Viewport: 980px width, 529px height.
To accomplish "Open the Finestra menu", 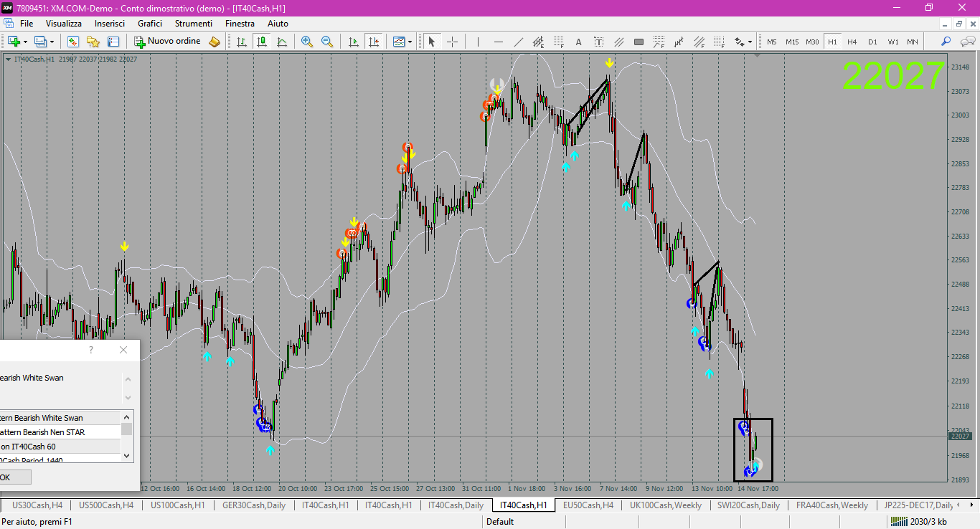I will click(240, 24).
